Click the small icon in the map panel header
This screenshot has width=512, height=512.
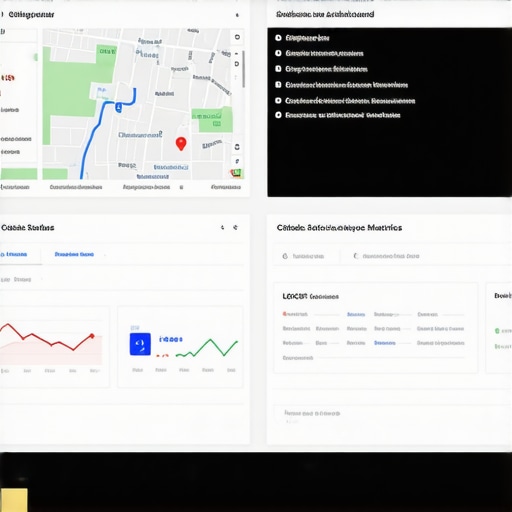click(x=237, y=15)
